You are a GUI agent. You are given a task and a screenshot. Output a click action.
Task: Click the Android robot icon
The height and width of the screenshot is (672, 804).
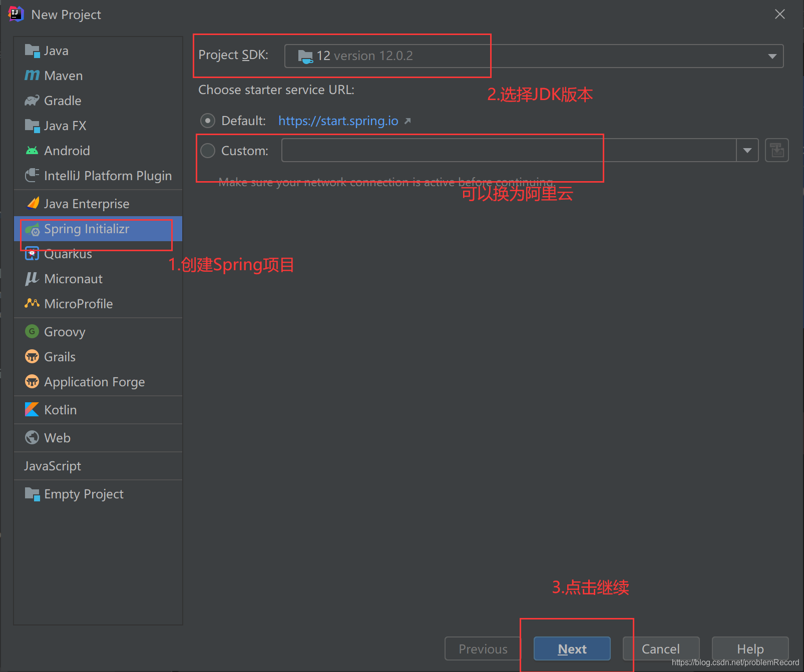pyautogui.click(x=32, y=151)
